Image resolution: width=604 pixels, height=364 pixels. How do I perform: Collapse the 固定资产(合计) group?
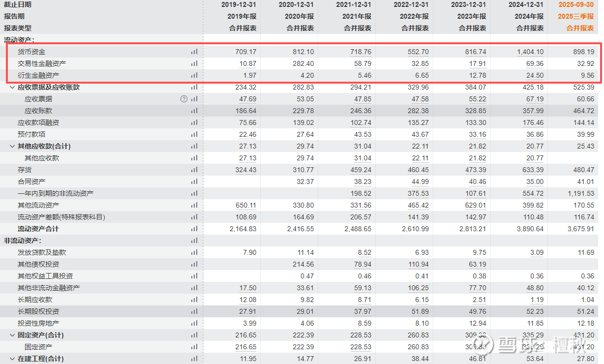12,335
